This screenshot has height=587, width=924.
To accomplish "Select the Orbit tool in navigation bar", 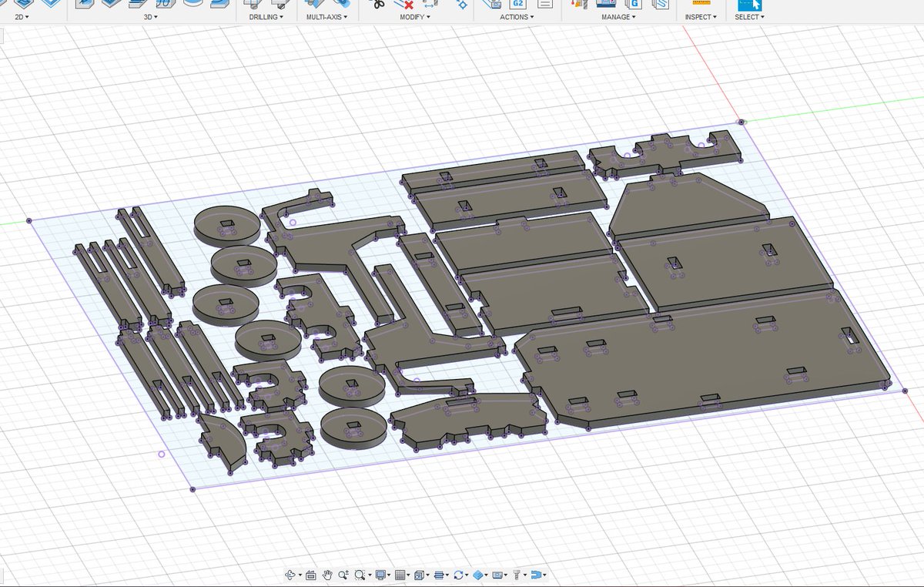I will (290, 575).
